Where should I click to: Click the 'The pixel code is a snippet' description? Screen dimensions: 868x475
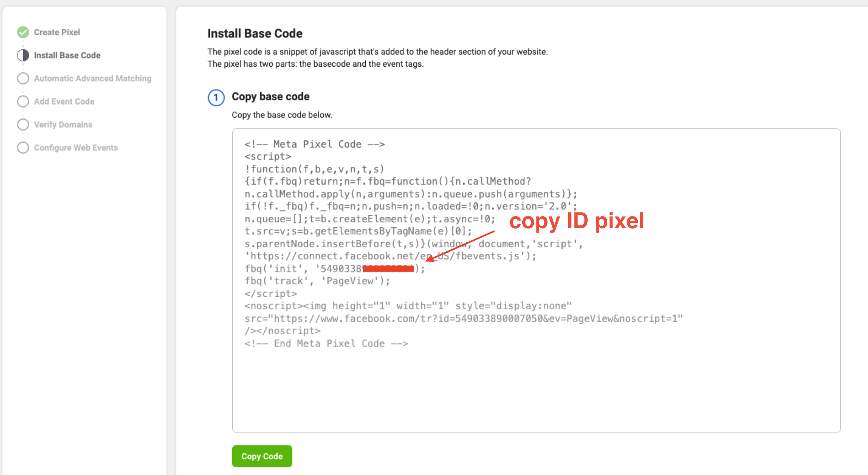(x=377, y=52)
